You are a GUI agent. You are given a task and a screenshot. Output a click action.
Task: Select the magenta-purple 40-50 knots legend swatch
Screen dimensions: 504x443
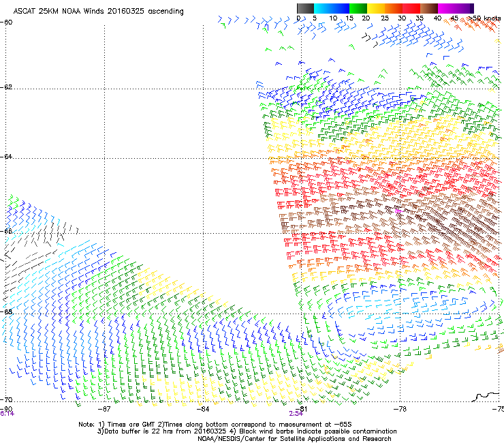click(456, 8)
